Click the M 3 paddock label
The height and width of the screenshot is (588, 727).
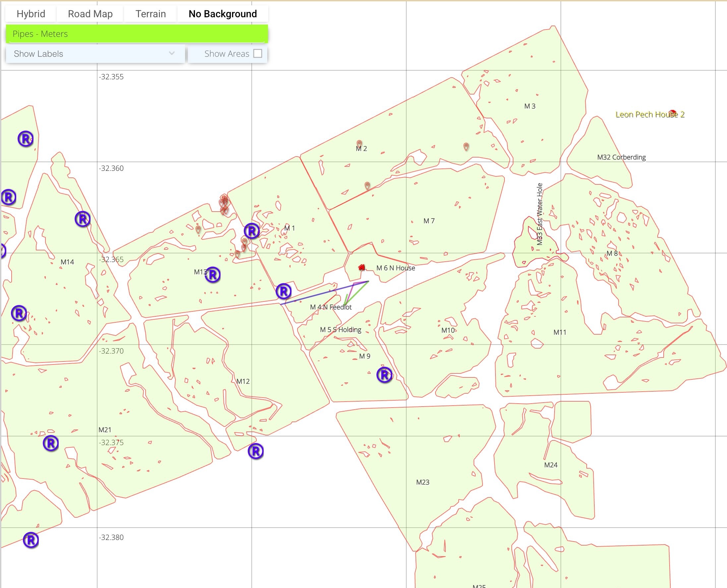point(530,106)
